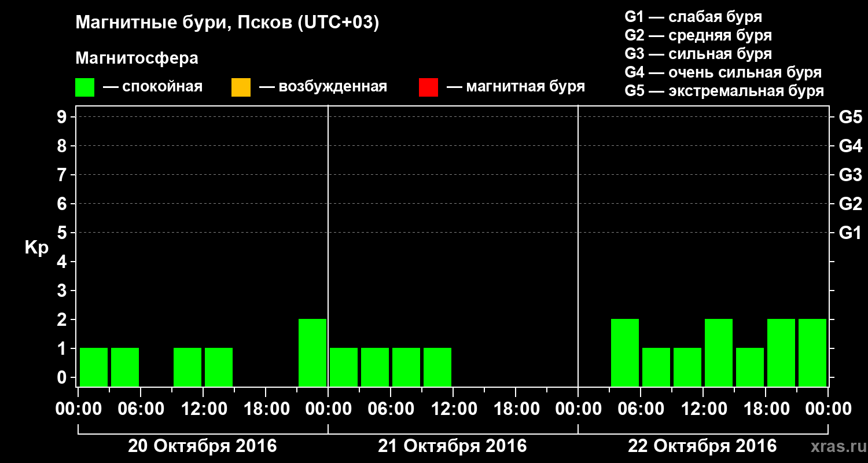Click the first bar of 21 October after midnight

click(344, 367)
